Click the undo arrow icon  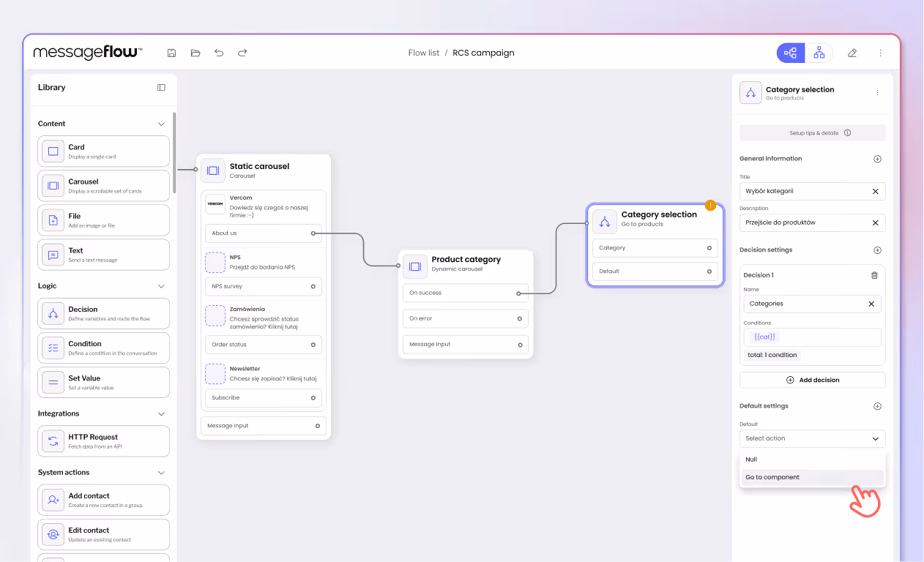pos(218,53)
